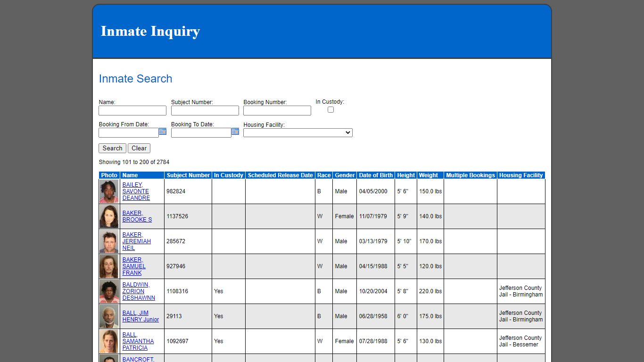644x362 pixels.
Task: Open inmate BALL, SAMANTHA PATRICIA record
Action: (x=138, y=341)
